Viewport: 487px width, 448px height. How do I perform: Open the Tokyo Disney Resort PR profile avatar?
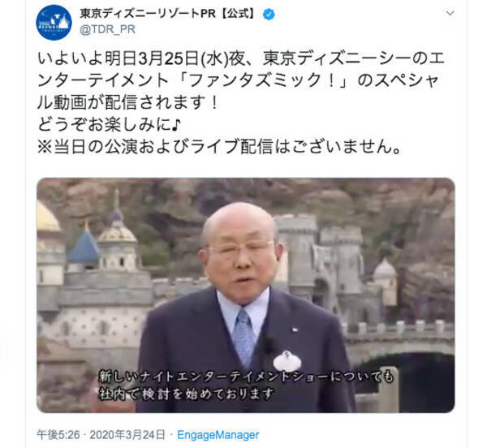pos(54,23)
